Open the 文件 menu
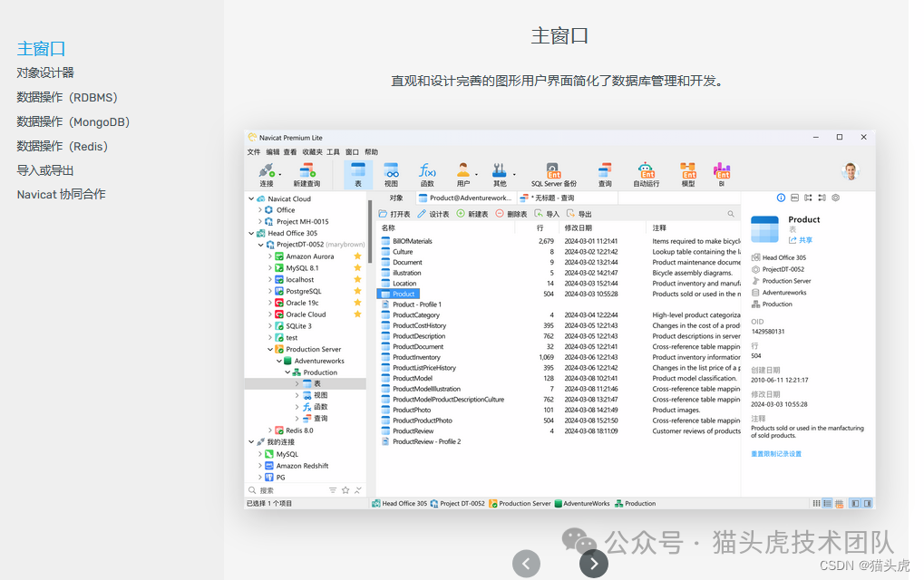Viewport: 924px width, 580px height. point(254,152)
